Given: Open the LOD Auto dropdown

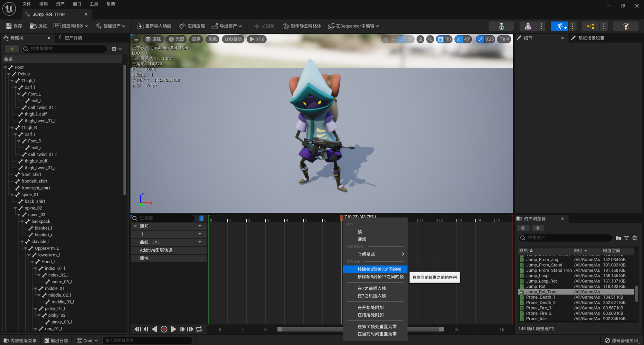Looking at the screenshot, I should pyautogui.click(x=233, y=39).
